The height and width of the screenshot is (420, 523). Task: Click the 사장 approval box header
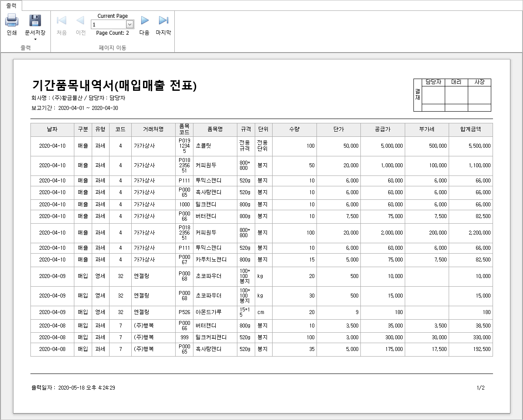pos(480,82)
